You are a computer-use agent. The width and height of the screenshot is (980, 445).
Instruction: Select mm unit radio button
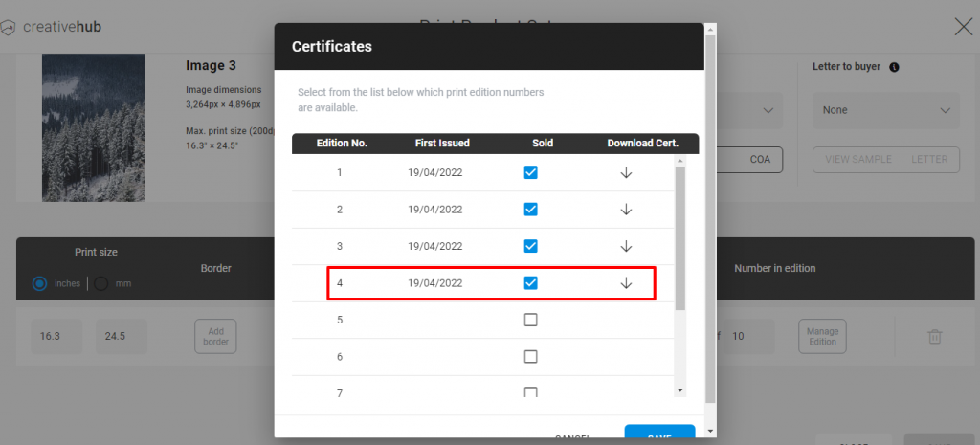click(x=101, y=284)
